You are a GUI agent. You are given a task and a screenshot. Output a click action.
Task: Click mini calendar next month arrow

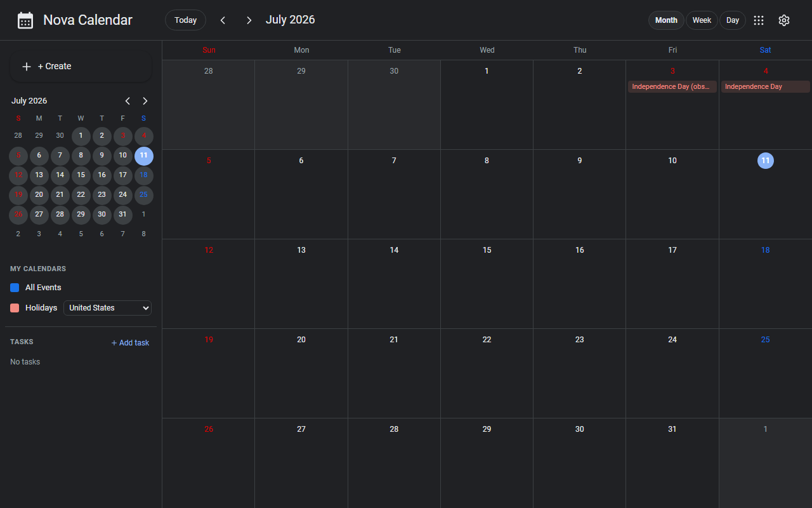pyautogui.click(x=145, y=101)
